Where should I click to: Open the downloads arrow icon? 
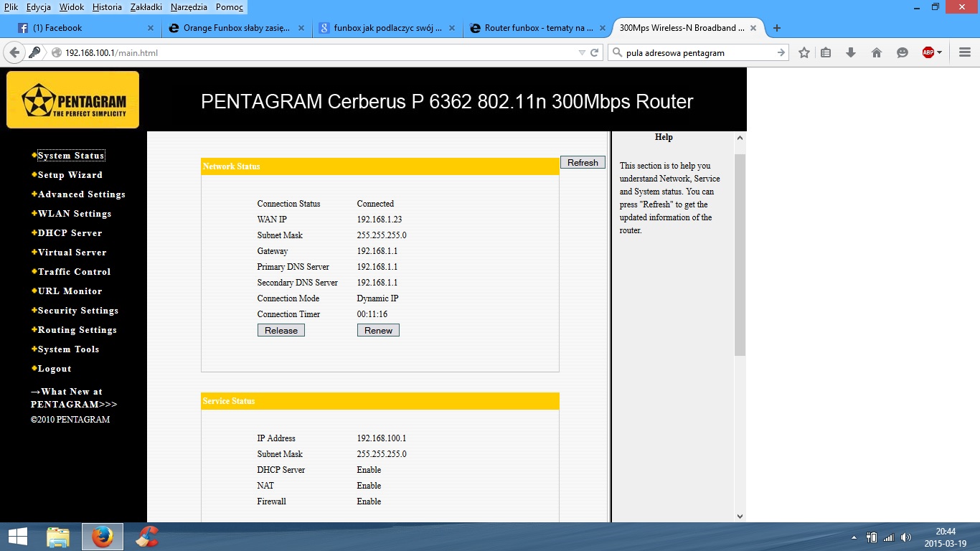(851, 52)
